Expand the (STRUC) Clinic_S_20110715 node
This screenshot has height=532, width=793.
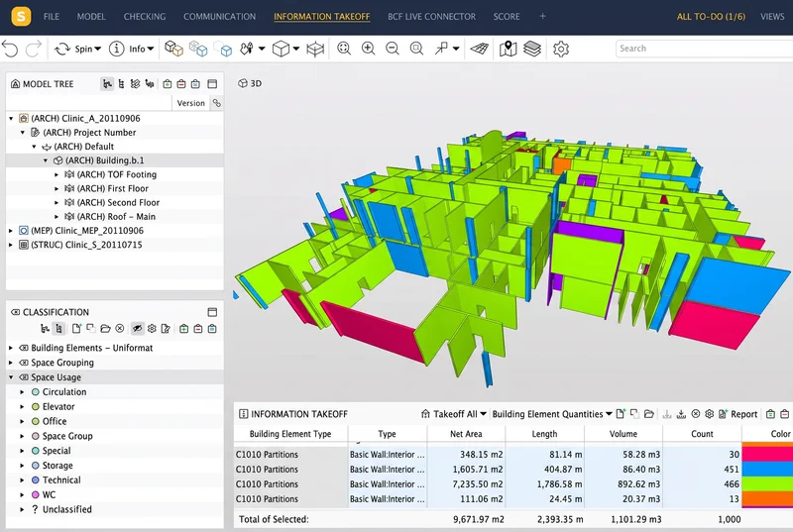click(x=11, y=245)
